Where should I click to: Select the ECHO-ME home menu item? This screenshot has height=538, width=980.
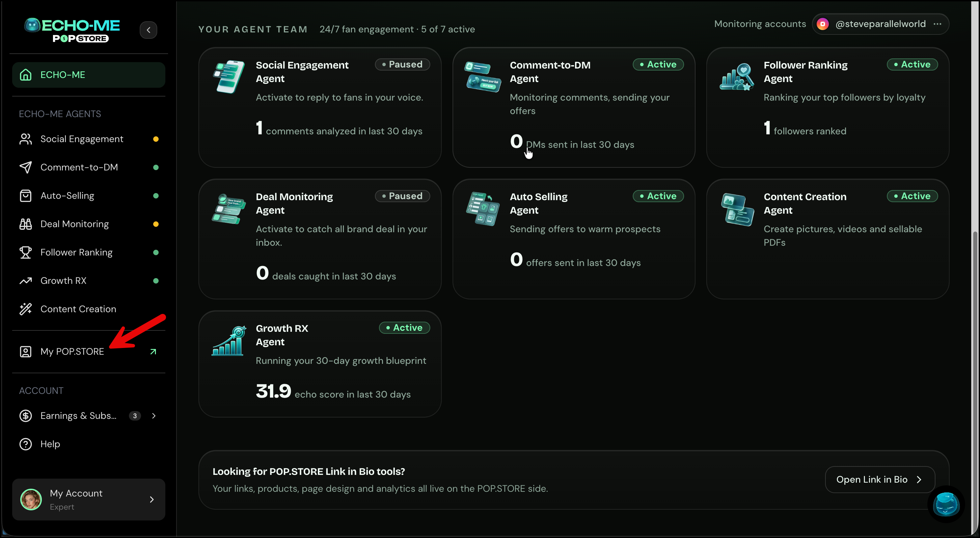(89, 75)
